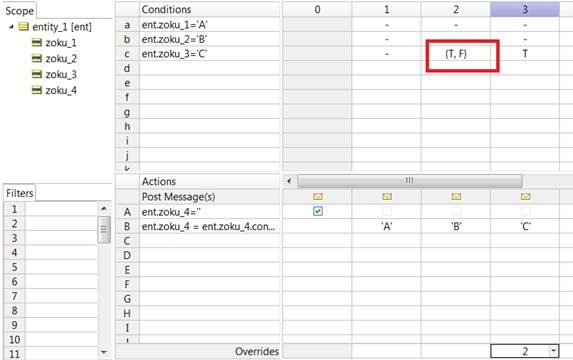This screenshot has width=573, height=360.
Task: Click condition ent.zoku_3='C'
Action: click(209, 54)
